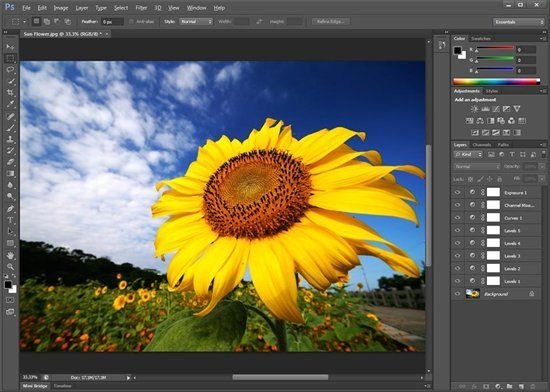Select the Pen tool
The image size is (550, 392).
point(10,209)
